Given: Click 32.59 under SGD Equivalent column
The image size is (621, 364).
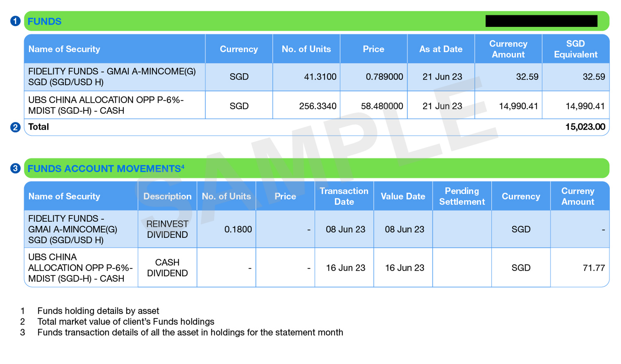Looking at the screenshot, I should click(x=594, y=77).
